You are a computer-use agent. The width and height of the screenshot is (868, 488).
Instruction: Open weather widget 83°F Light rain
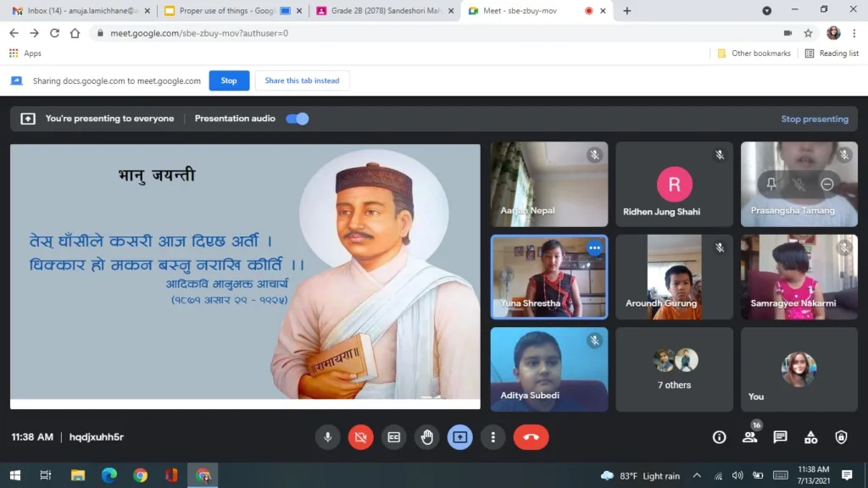641,475
